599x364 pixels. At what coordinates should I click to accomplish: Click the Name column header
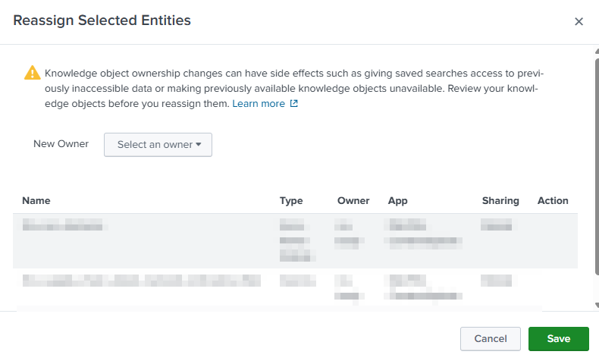[36, 201]
